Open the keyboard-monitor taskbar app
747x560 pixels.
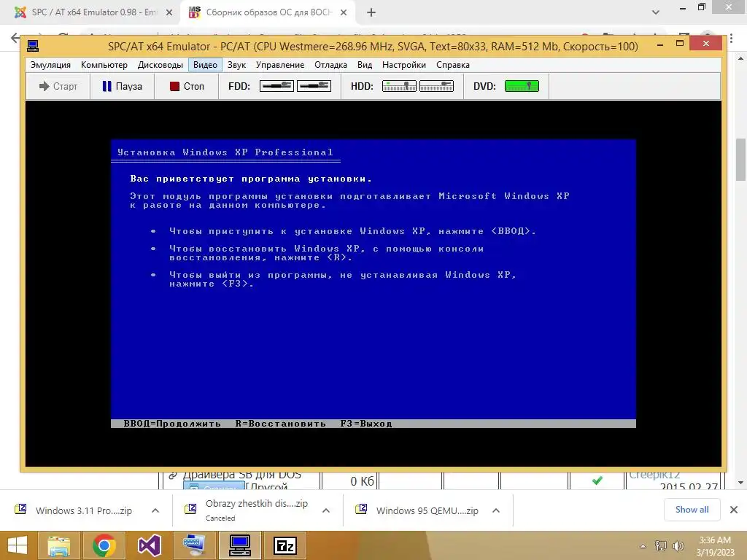pyautogui.click(x=194, y=545)
